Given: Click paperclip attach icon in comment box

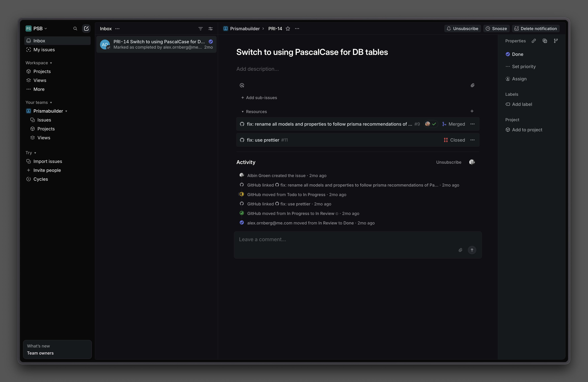Looking at the screenshot, I should 460,250.
